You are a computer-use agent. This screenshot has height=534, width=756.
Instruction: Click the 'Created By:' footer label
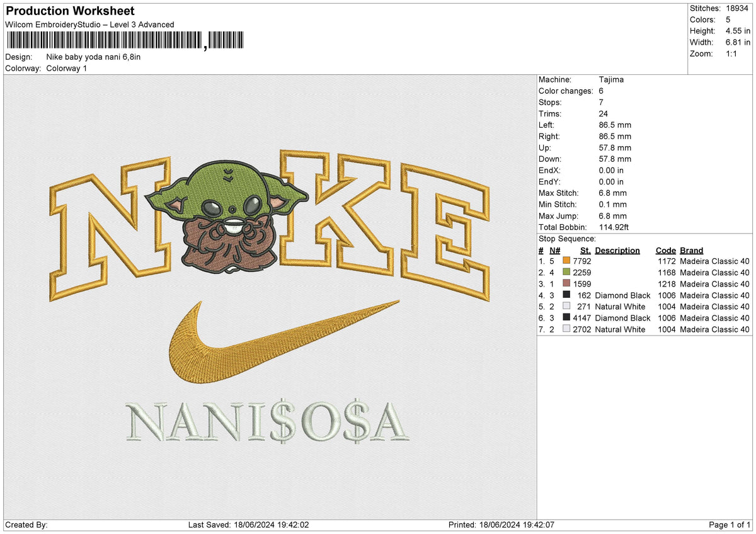[x=26, y=525]
